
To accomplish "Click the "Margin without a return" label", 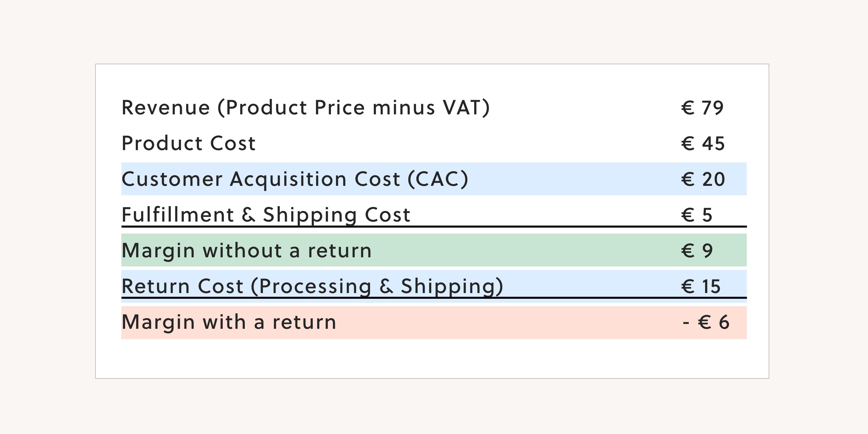I will (x=246, y=250).
